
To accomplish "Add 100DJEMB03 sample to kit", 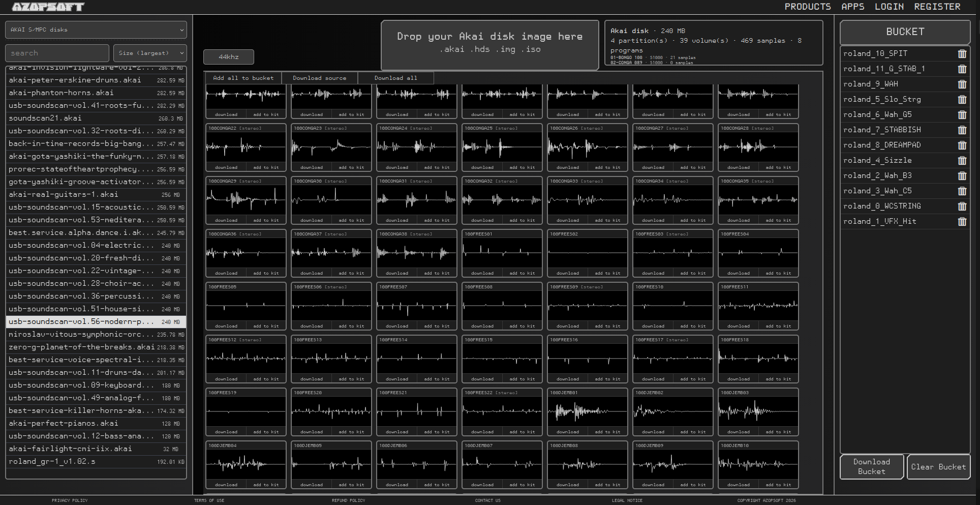I will point(778,432).
